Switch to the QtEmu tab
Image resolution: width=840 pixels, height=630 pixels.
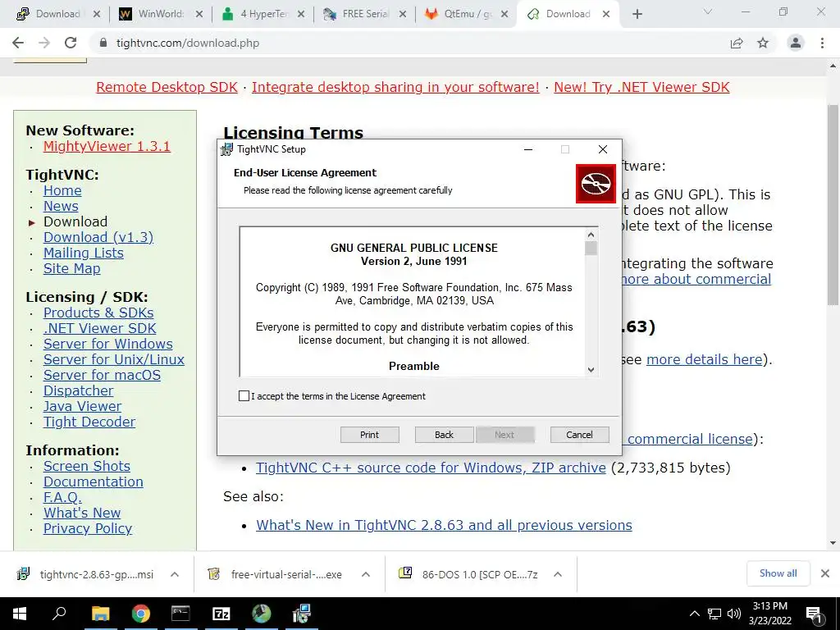[x=465, y=15]
